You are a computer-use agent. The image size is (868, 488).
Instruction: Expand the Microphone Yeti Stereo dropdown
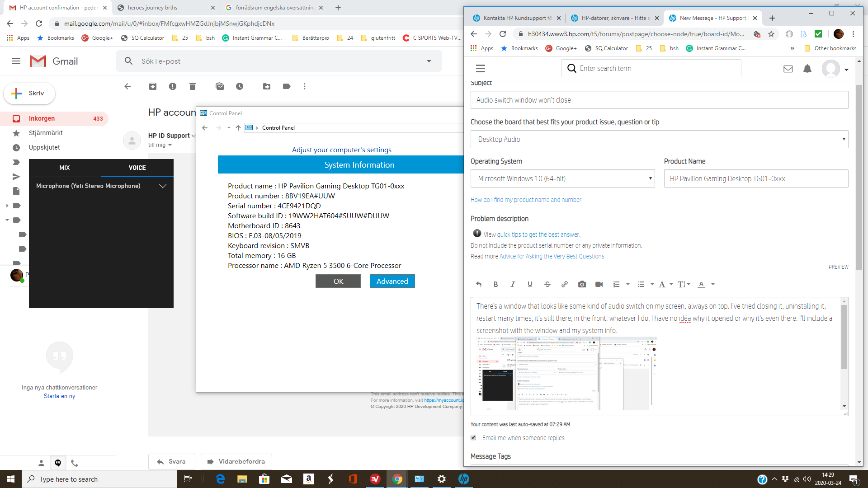tap(163, 186)
